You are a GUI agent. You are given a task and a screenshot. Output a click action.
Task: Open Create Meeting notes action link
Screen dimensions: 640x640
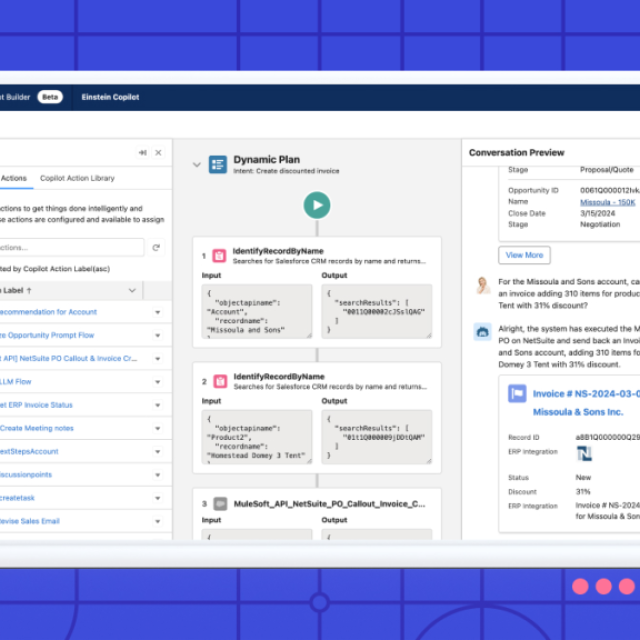37,428
